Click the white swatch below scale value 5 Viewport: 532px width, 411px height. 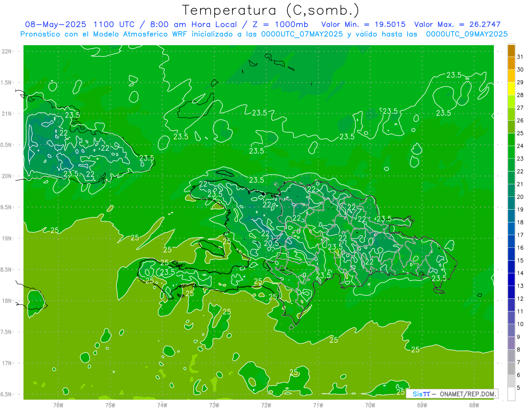click(512, 394)
